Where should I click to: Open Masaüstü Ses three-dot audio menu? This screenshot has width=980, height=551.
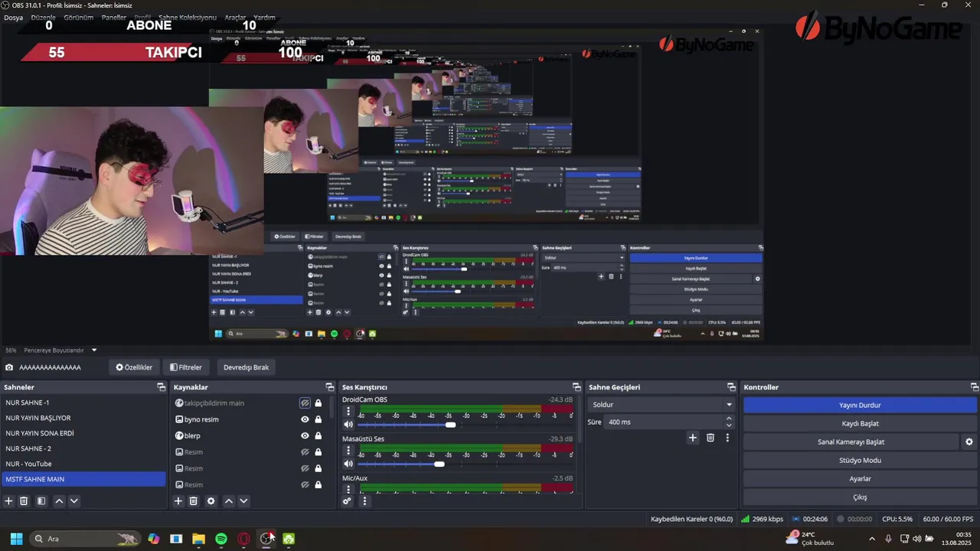[x=348, y=451]
